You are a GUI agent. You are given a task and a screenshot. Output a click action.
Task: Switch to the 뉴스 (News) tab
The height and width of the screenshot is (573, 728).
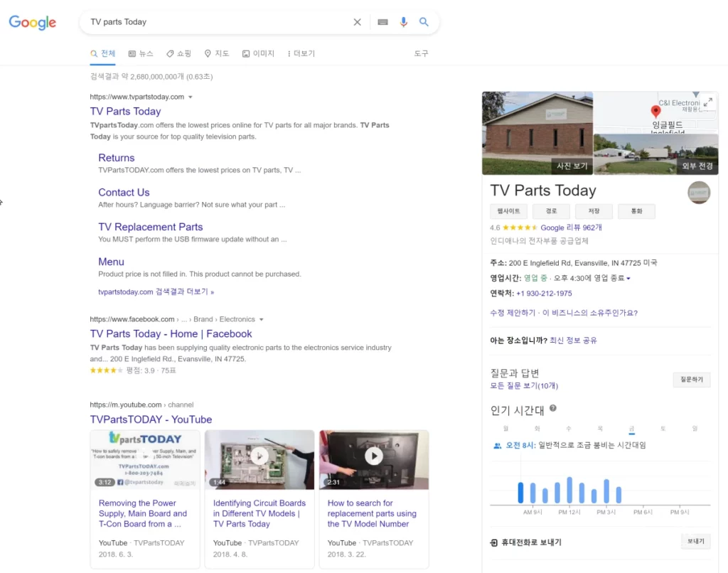click(x=141, y=53)
